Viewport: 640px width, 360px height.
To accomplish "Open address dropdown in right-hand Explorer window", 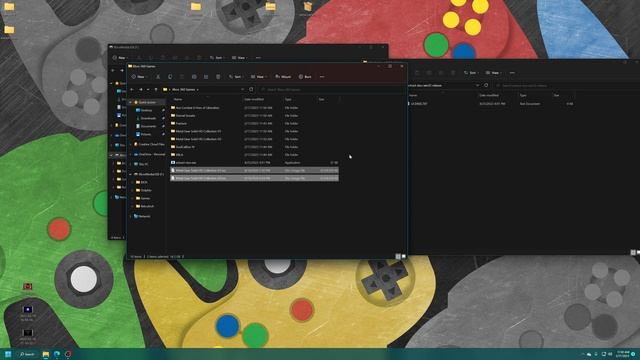I will (x=477, y=85).
